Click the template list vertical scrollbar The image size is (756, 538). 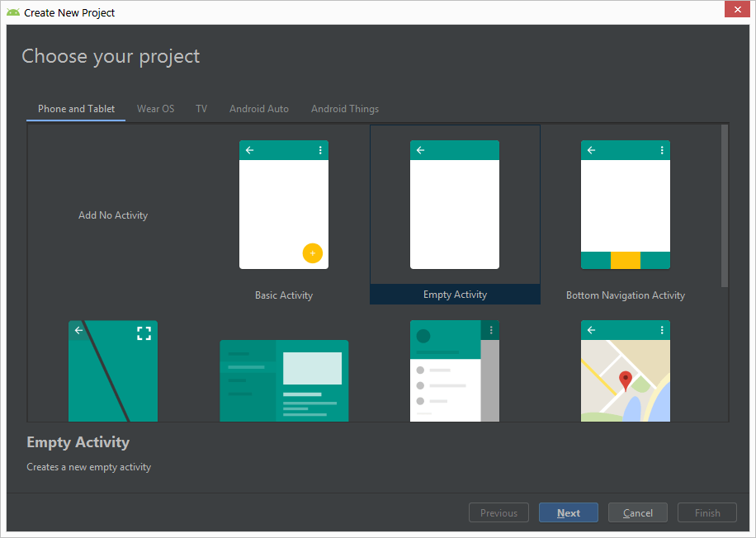724,206
